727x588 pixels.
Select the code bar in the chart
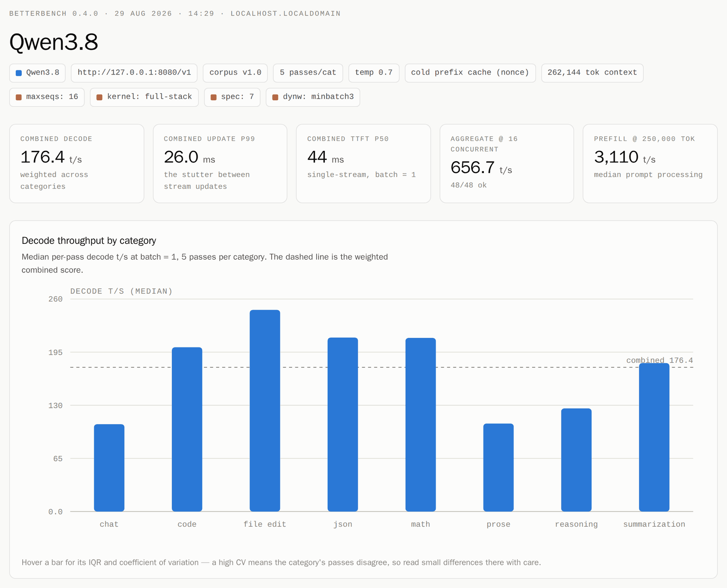click(x=187, y=430)
